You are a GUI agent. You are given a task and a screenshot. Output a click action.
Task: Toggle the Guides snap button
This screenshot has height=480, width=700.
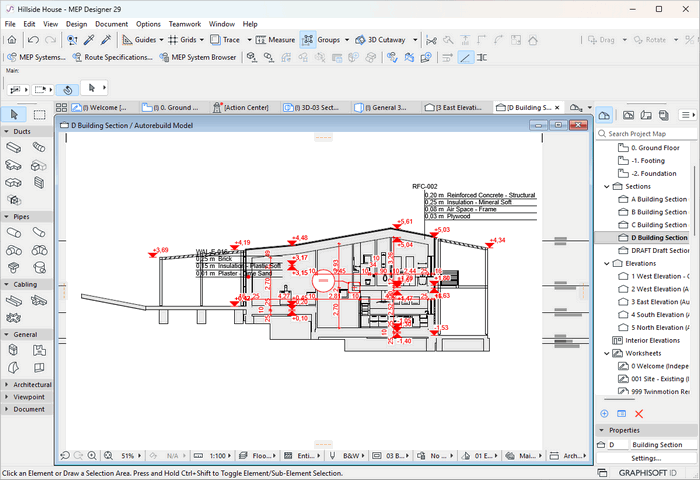(x=139, y=40)
